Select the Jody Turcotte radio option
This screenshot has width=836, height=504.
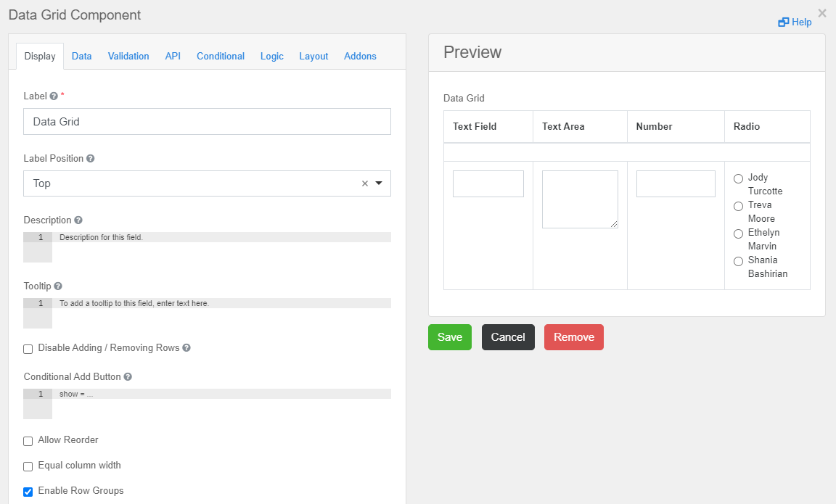tap(738, 178)
